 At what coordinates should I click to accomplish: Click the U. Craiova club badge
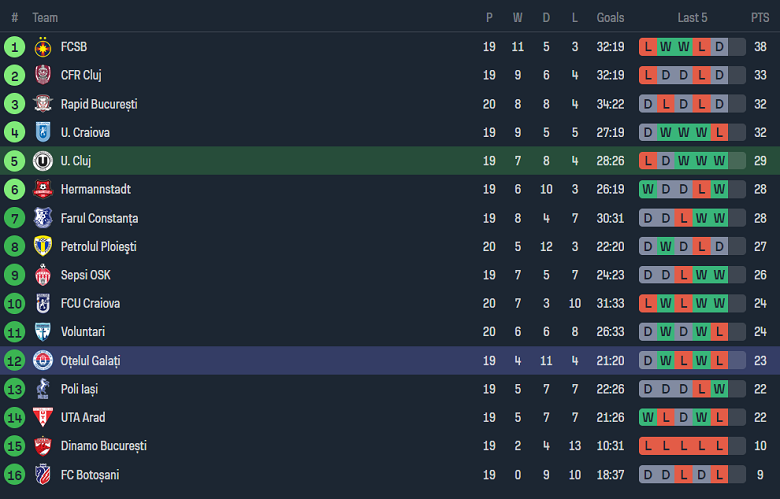[43, 132]
